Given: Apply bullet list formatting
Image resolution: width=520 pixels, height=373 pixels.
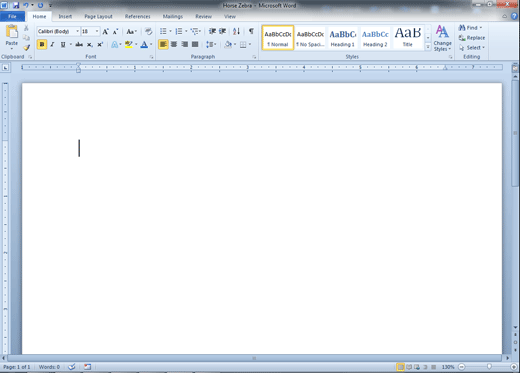Looking at the screenshot, I should [x=163, y=31].
